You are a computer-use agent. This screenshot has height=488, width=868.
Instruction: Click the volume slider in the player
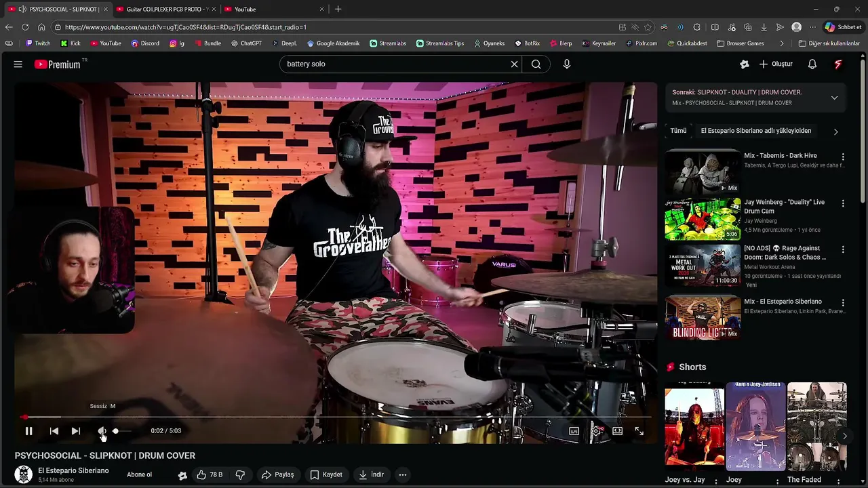click(x=122, y=431)
